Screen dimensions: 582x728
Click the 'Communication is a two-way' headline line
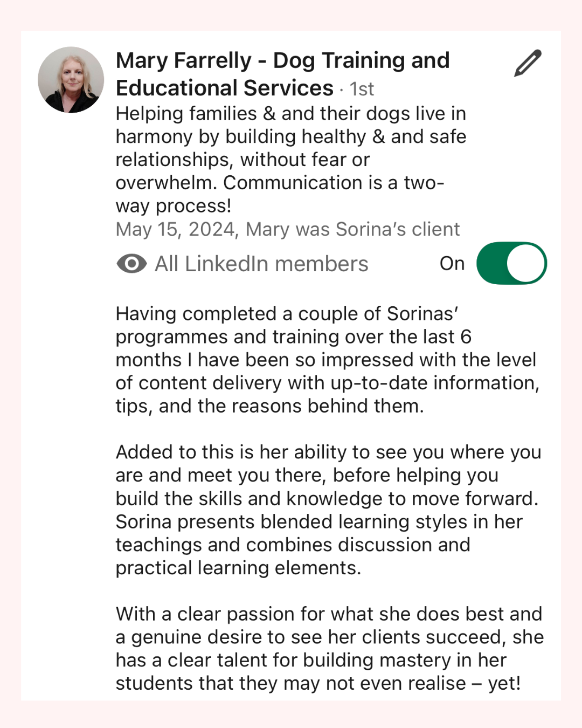(x=333, y=183)
